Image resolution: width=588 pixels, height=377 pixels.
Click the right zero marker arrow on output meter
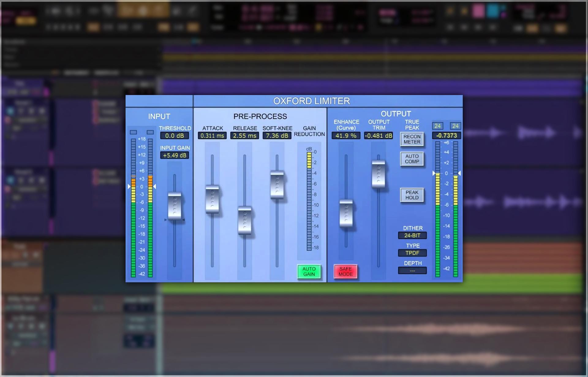click(x=459, y=173)
